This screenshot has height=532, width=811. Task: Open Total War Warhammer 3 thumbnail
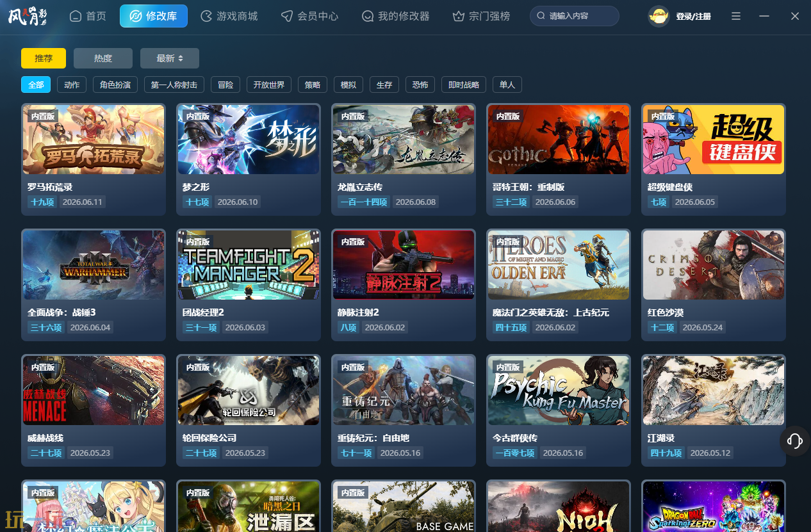click(94, 265)
